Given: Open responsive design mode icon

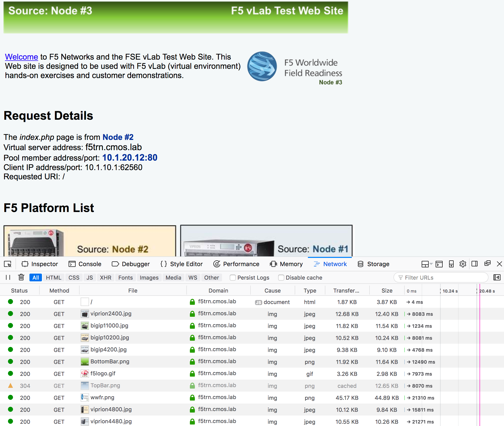Looking at the screenshot, I should [x=451, y=264].
